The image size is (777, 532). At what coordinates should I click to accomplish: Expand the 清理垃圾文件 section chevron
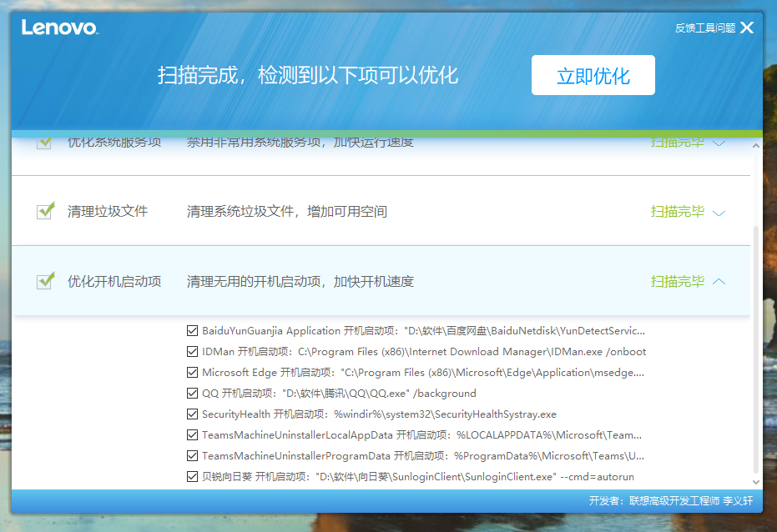[x=719, y=213]
